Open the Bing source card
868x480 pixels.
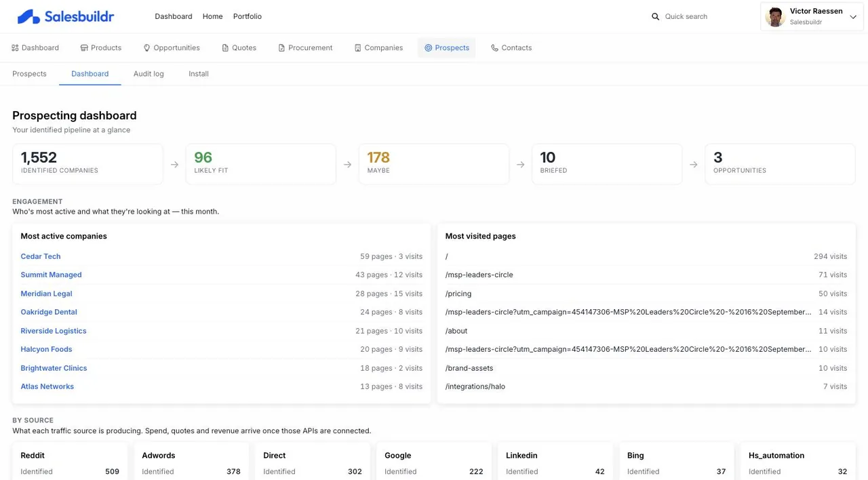677,462
